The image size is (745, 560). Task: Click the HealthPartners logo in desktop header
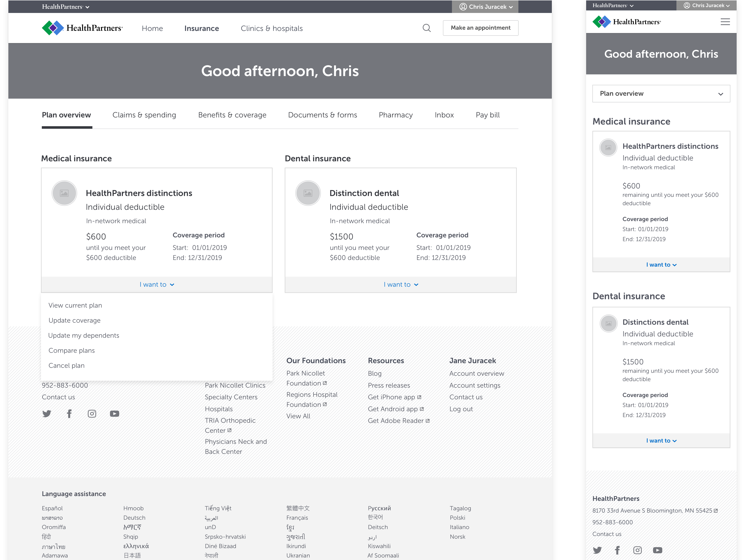[82, 28]
